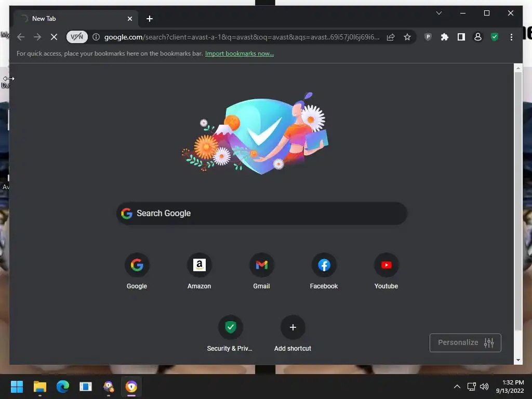Open the green Security & Privacy Center shield
This screenshot has height=399, width=532.
click(x=495, y=37)
